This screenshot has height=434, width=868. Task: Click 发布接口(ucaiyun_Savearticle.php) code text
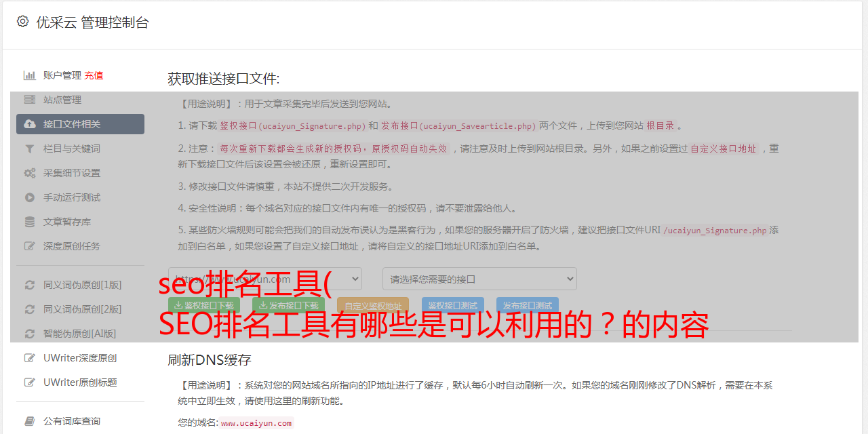click(458, 126)
